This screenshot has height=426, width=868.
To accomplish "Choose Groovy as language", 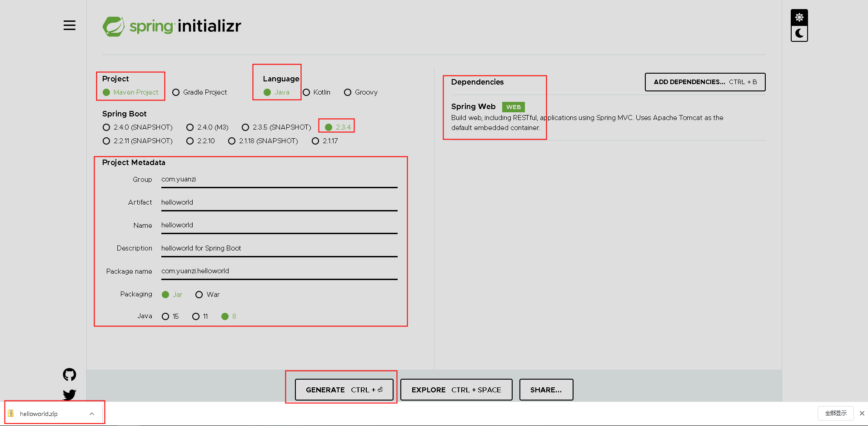I will point(361,92).
